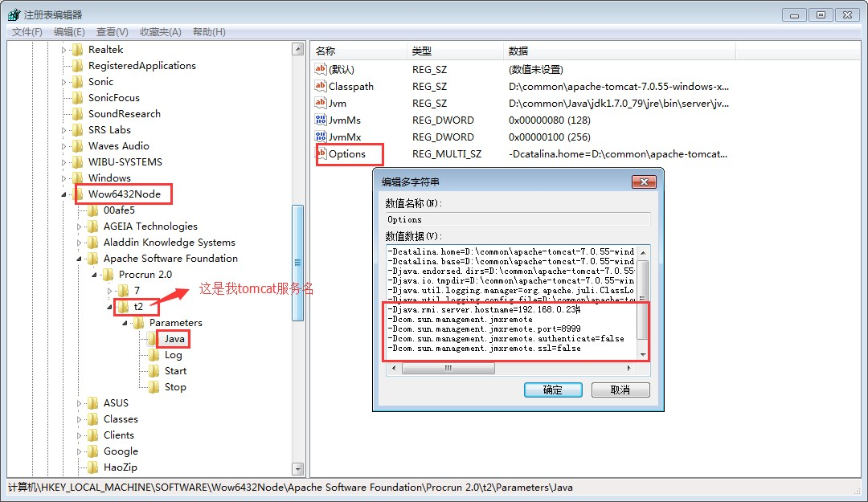Click the Jvm value string icon
868x502 pixels.
[x=321, y=102]
